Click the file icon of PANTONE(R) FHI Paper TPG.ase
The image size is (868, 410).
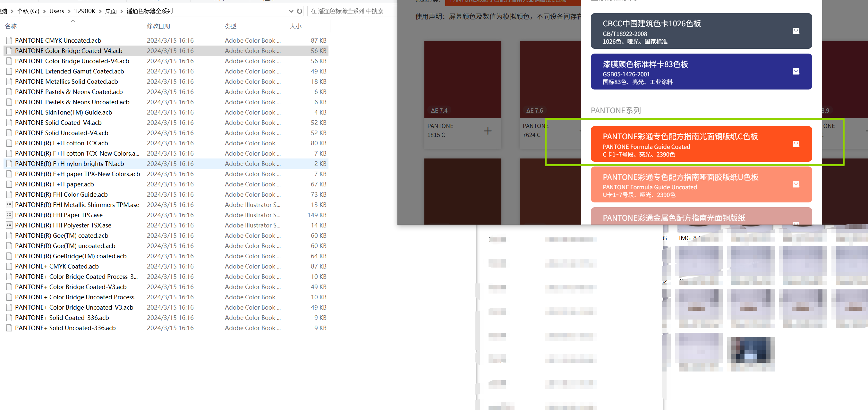[9, 215]
